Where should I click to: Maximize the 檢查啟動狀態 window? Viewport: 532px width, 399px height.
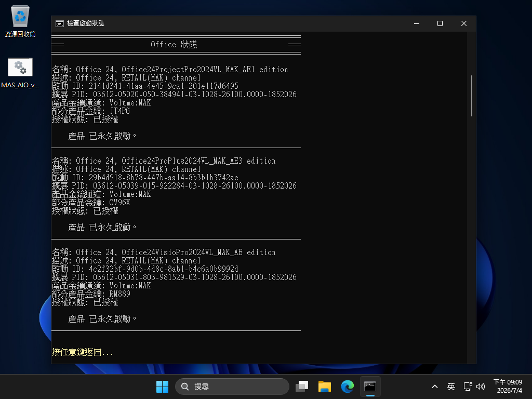point(440,23)
